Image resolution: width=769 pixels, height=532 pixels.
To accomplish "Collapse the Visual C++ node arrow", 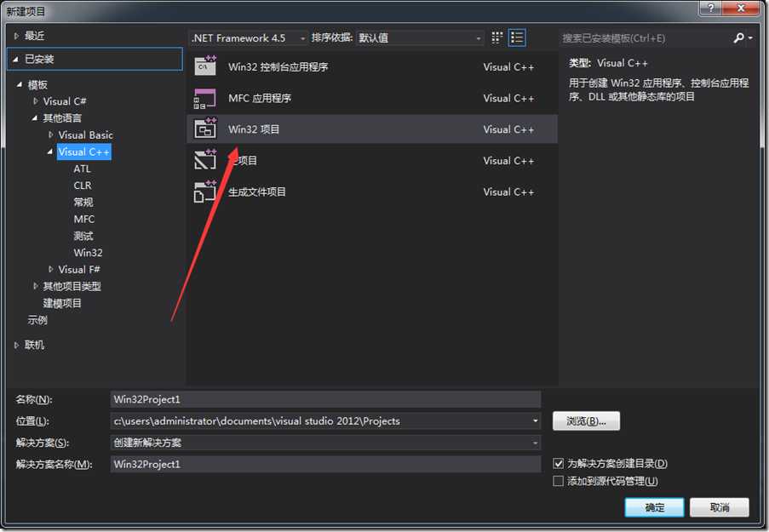I will coord(50,152).
